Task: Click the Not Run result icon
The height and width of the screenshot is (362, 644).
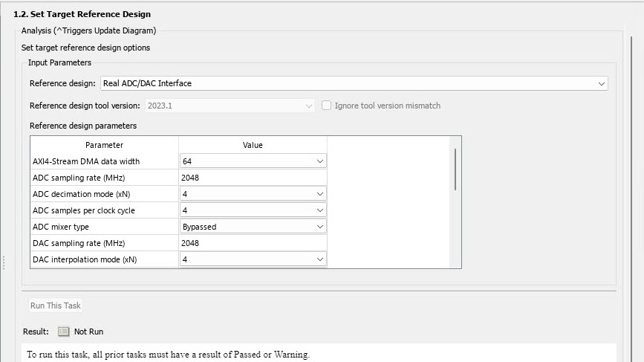Action: (63, 332)
